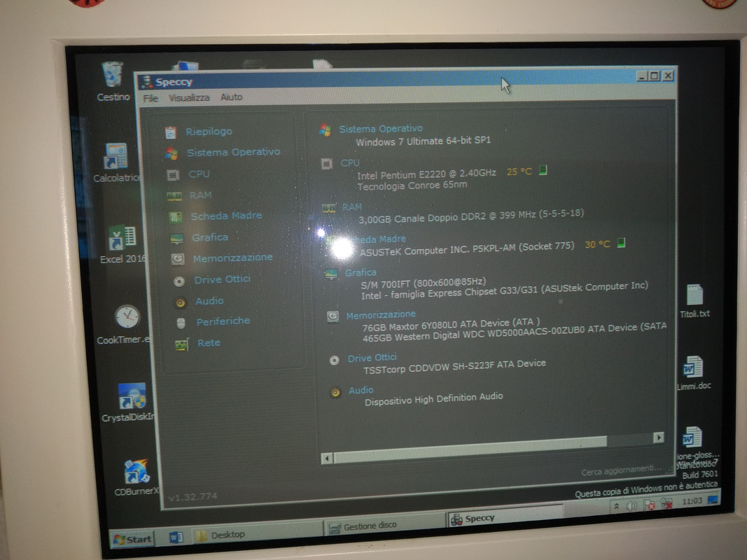Screen dimensions: 747x560
Task: Open the Aiuto menu
Action: tap(231, 97)
